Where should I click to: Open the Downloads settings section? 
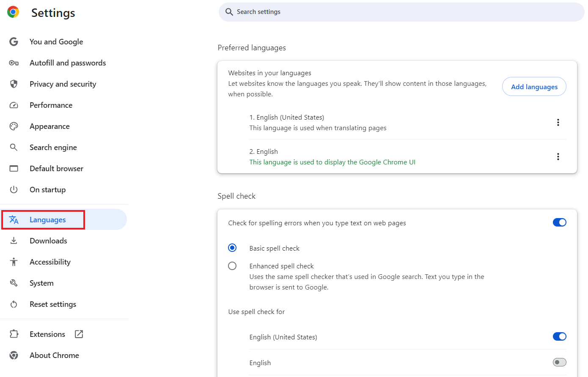pyautogui.click(x=48, y=241)
